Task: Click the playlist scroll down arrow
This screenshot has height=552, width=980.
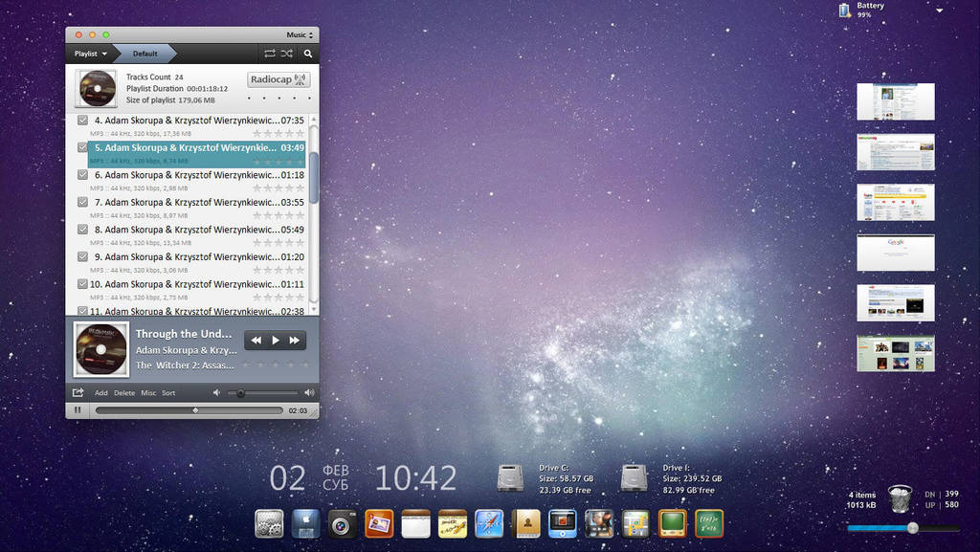Action: tap(314, 309)
